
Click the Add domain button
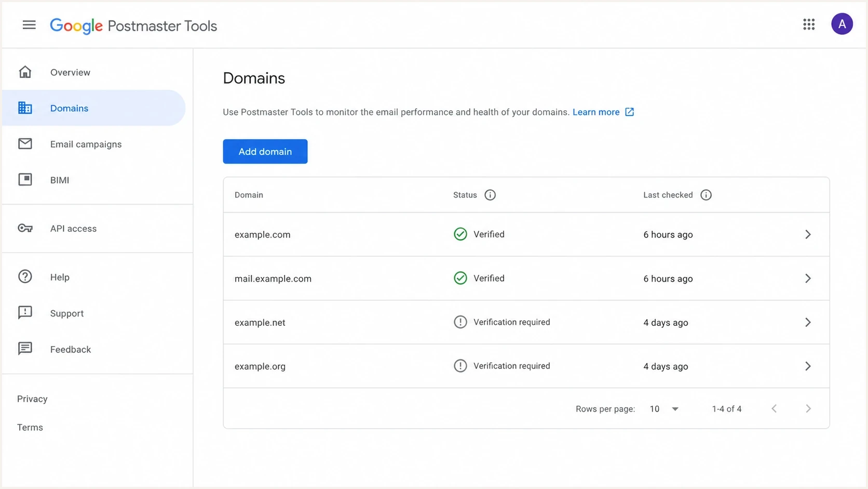(x=265, y=151)
